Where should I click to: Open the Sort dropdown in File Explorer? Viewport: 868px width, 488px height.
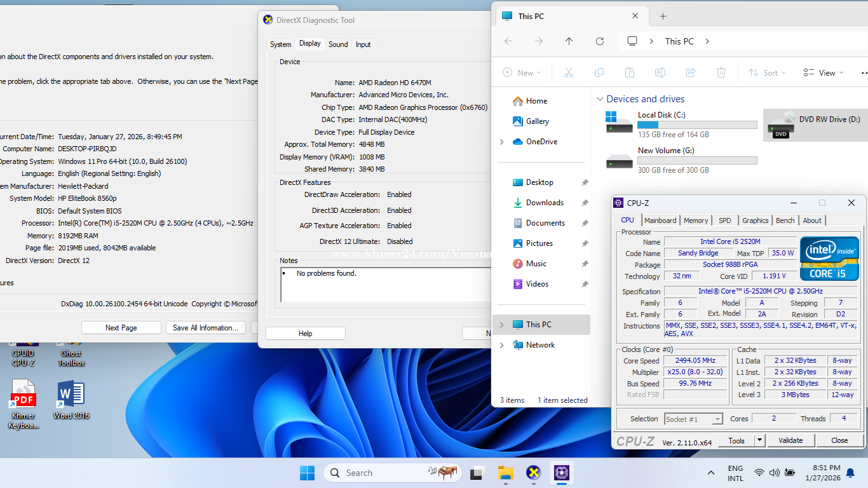click(x=767, y=73)
